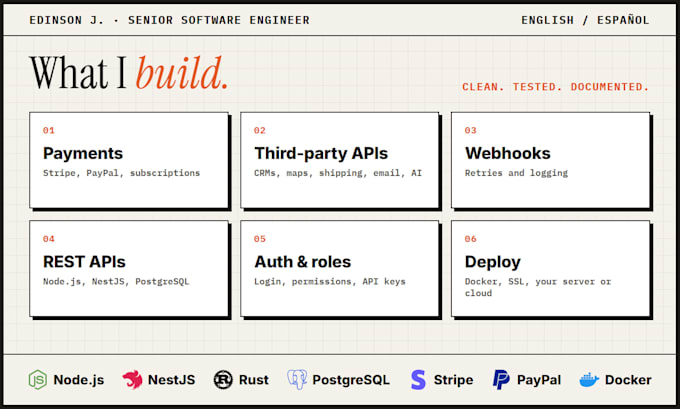This screenshot has width=680, height=409.
Task: Click the 'PostgreSQL' label in footer
Action: 351,380
